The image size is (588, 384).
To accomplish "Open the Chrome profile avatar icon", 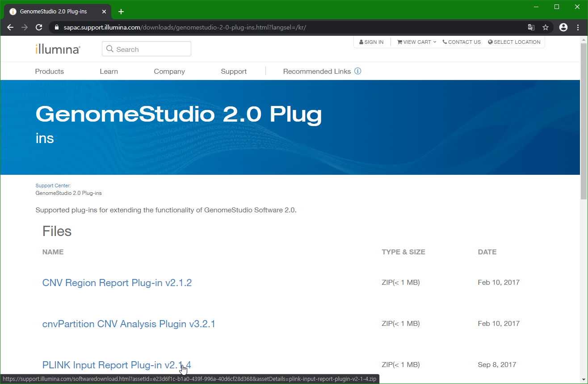I will (x=563, y=27).
